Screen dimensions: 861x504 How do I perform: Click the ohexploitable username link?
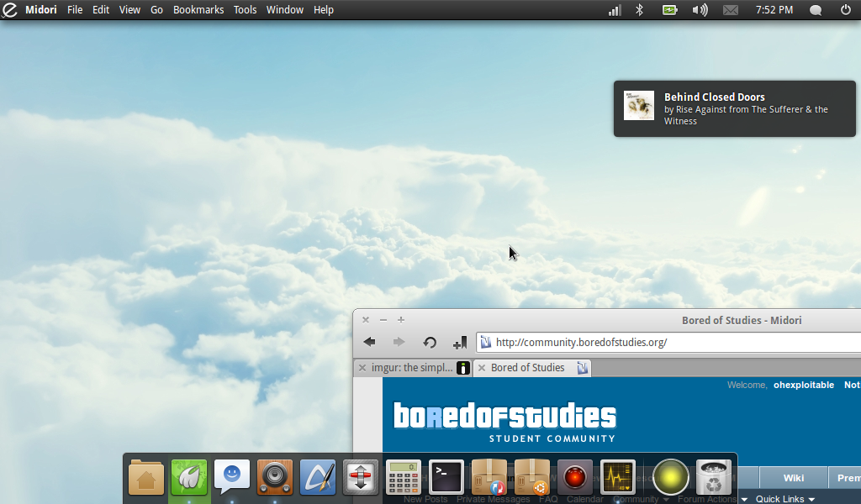[804, 385]
